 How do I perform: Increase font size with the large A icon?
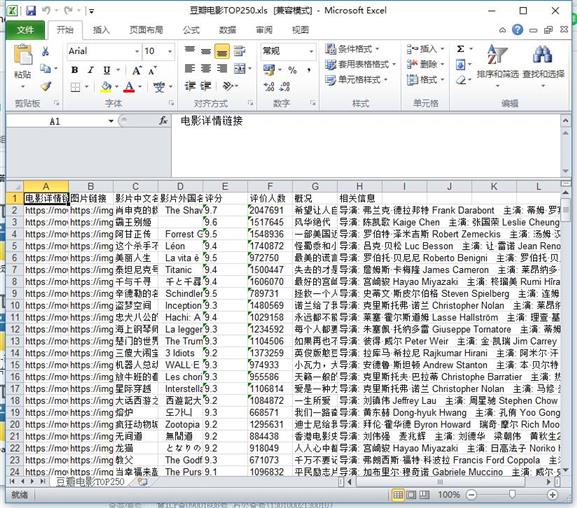point(137,70)
